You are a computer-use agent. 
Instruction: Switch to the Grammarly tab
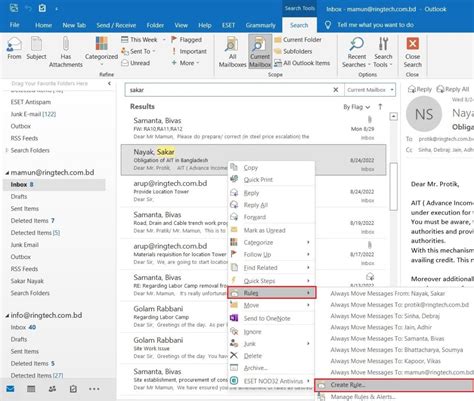[x=260, y=25]
